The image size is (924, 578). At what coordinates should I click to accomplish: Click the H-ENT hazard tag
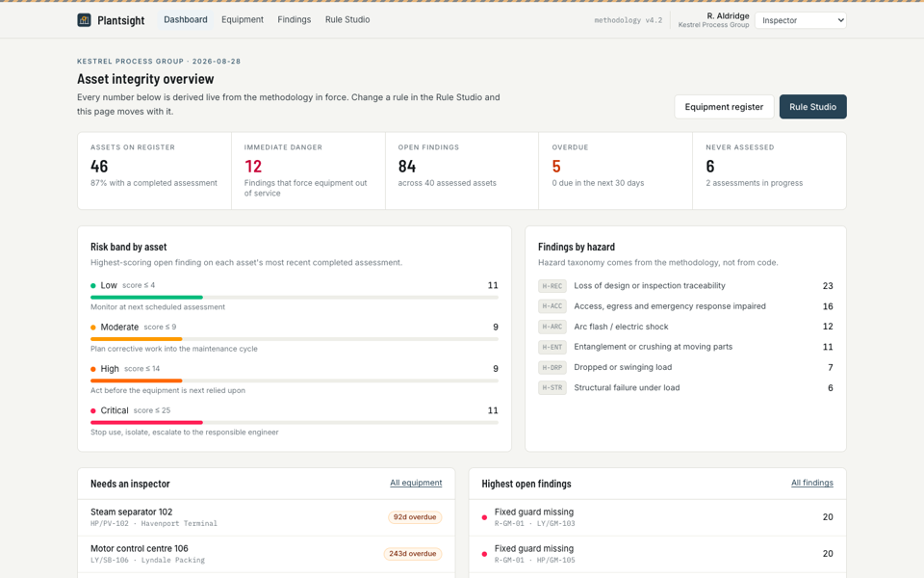pyautogui.click(x=552, y=347)
